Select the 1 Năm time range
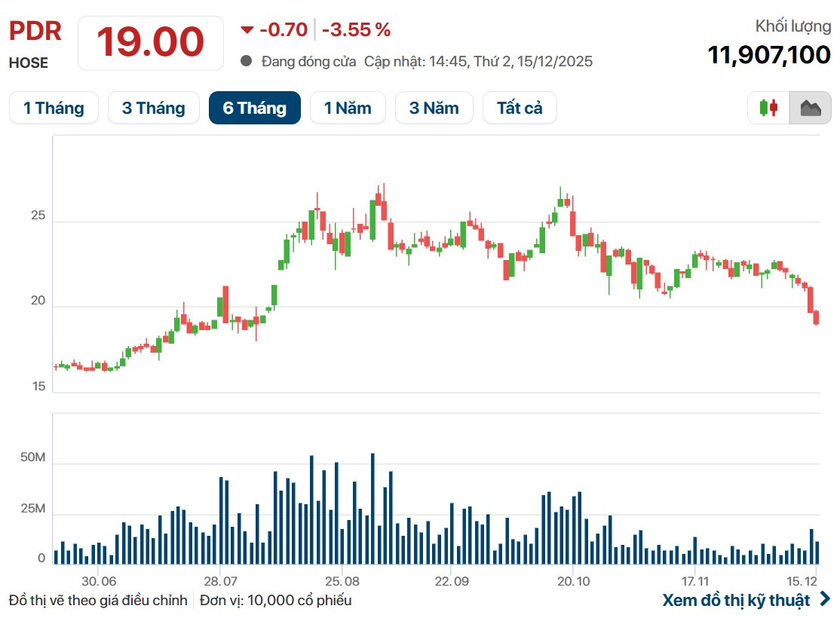The width and height of the screenshot is (840, 618). (x=348, y=108)
